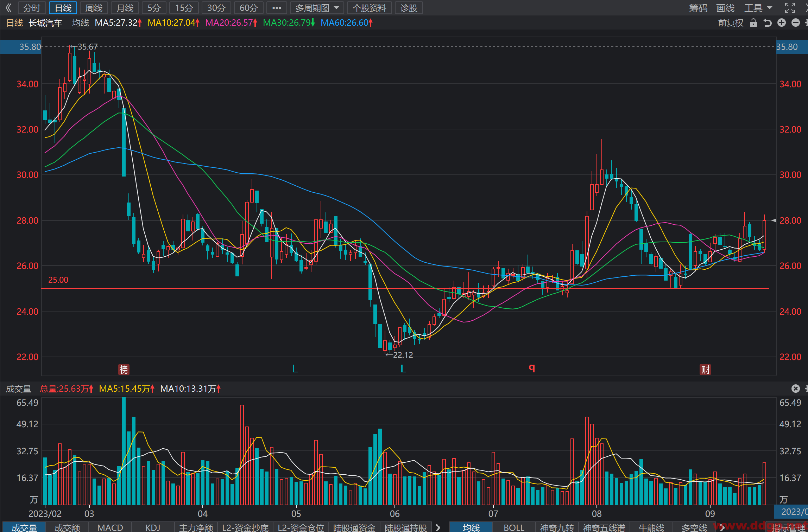Close the 成交量 volume panel
The height and width of the screenshot is (532, 808).
pyautogui.click(x=795, y=388)
